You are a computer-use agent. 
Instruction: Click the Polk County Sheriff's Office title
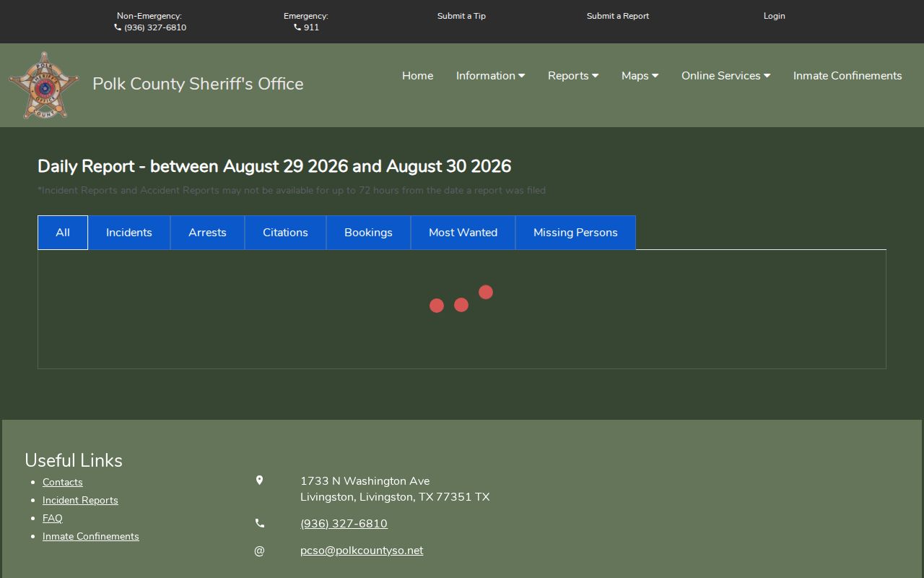coord(198,84)
